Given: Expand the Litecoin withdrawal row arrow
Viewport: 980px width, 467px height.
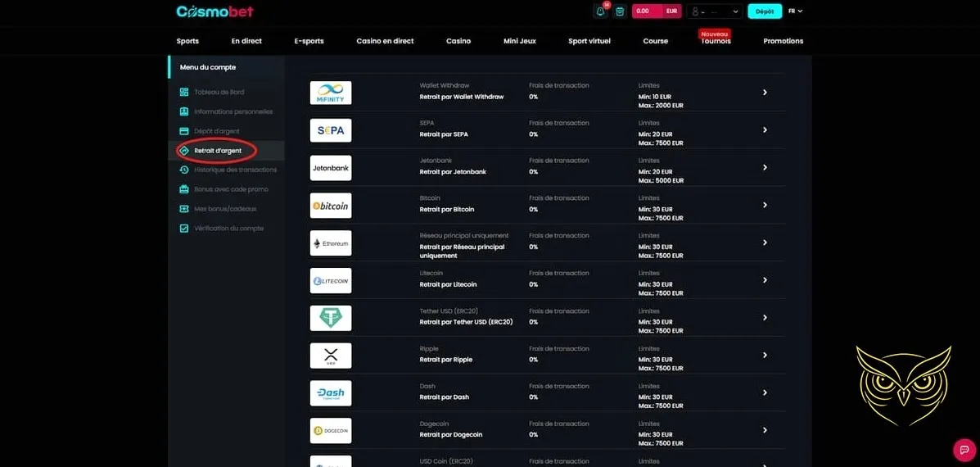Looking at the screenshot, I should [x=765, y=280].
